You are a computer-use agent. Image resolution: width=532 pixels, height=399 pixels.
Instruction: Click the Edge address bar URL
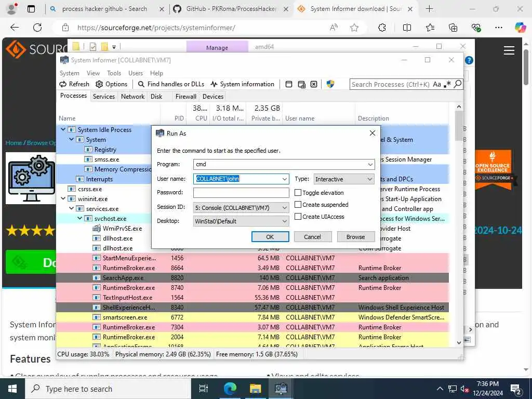pyautogui.click(x=156, y=28)
